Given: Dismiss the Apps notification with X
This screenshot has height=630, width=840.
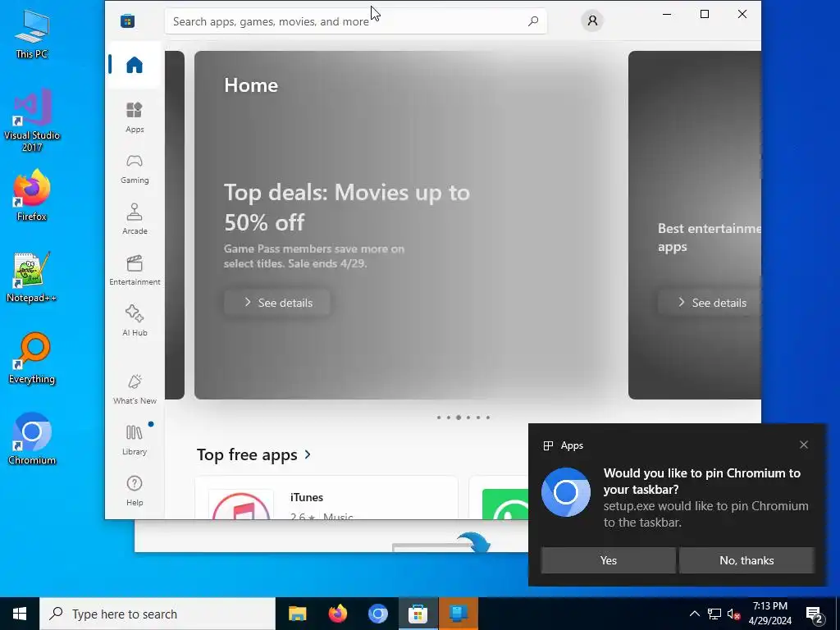Looking at the screenshot, I should point(804,445).
